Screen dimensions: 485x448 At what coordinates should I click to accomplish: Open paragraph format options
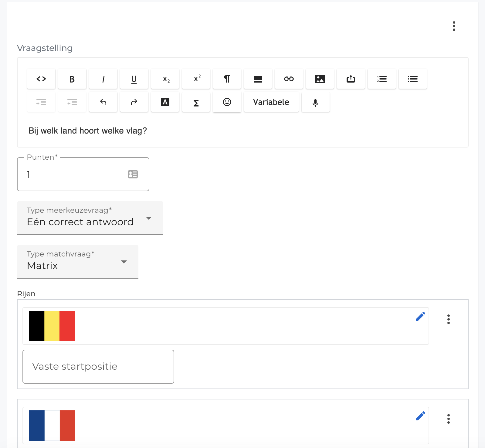pyautogui.click(x=227, y=79)
